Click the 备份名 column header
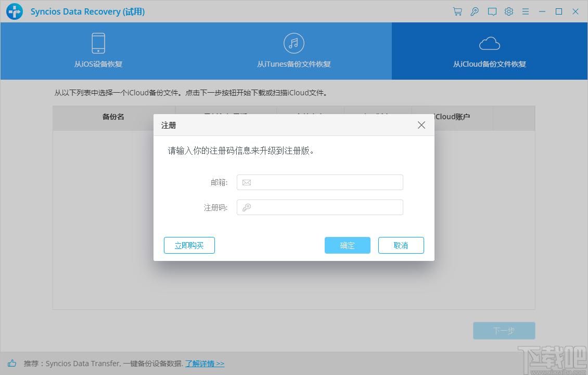 (113, 117)
